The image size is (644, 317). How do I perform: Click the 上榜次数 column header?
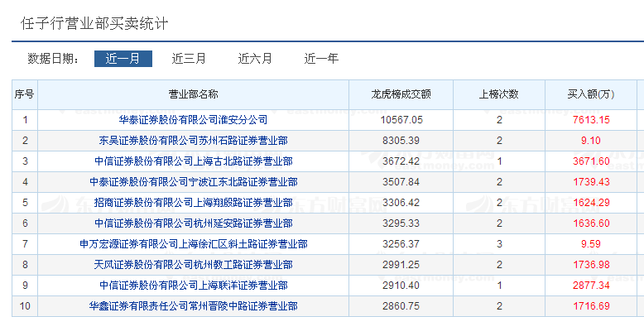click(499, 94)
